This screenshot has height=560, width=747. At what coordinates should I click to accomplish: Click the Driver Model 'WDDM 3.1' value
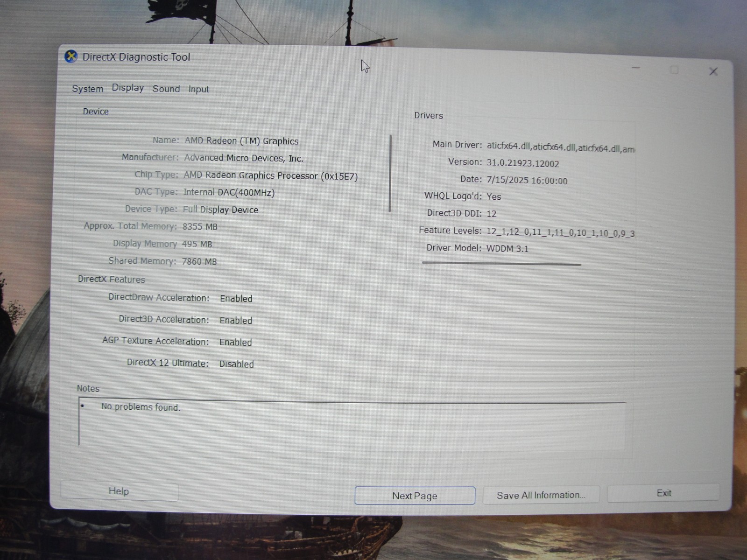pos(507,249)
